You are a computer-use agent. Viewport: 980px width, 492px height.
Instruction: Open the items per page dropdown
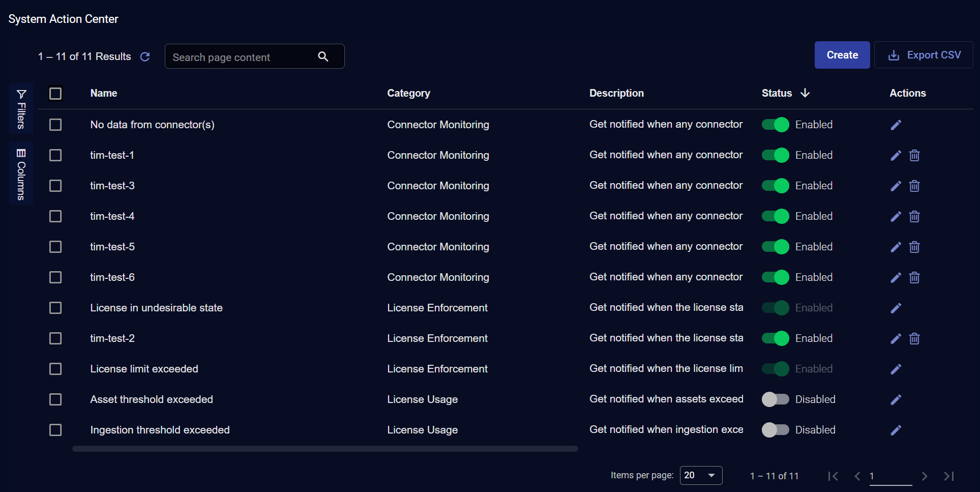(x=701, y=475)
